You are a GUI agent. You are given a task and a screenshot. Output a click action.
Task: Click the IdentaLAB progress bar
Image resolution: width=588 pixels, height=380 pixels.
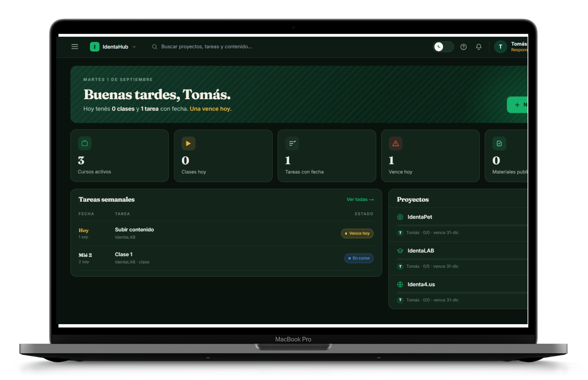462,259
